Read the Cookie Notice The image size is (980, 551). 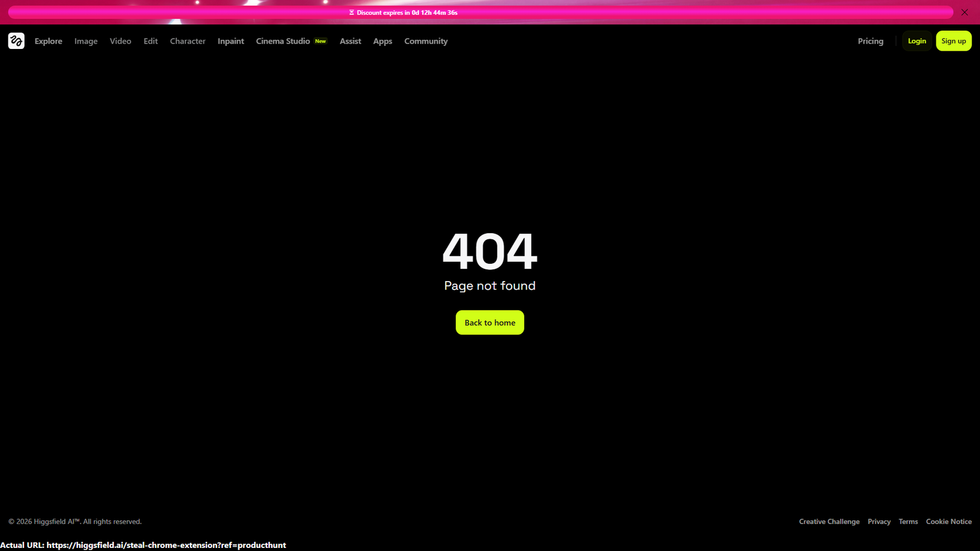pos(949,522)
